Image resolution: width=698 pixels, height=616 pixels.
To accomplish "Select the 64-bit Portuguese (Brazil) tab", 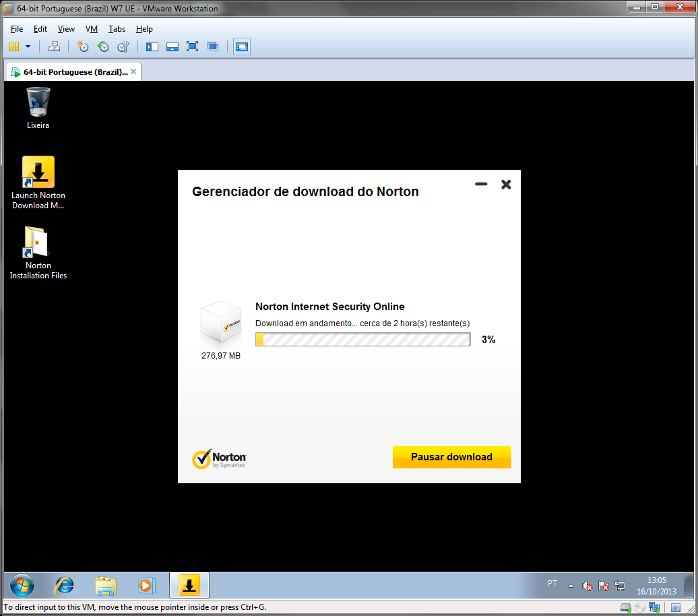I will click(x=74, y=72).
